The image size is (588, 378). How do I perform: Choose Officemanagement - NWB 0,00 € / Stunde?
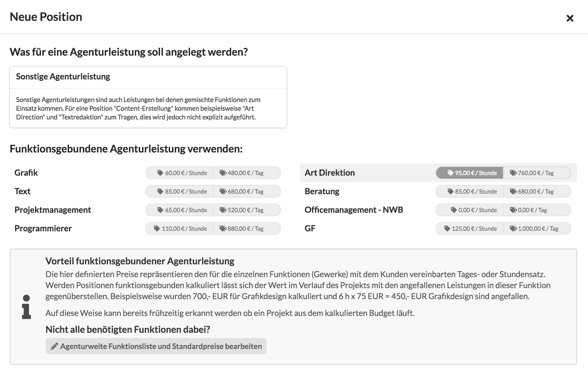click(470, 210)
